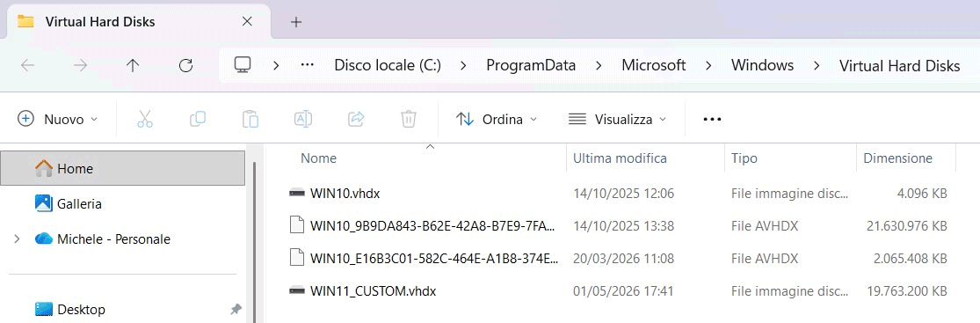
Task: Click the Delete trash icon
Action: tap(409, 119)
